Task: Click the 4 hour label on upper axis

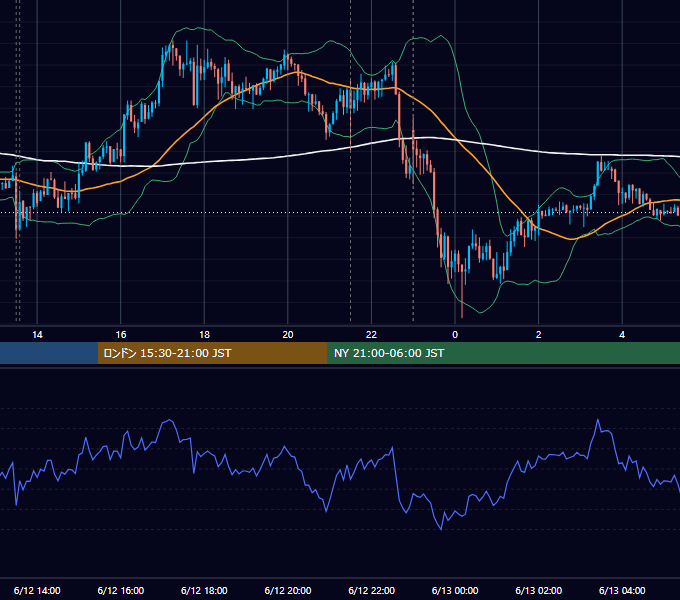Action: pyautogui.click(x=622, y=335)
